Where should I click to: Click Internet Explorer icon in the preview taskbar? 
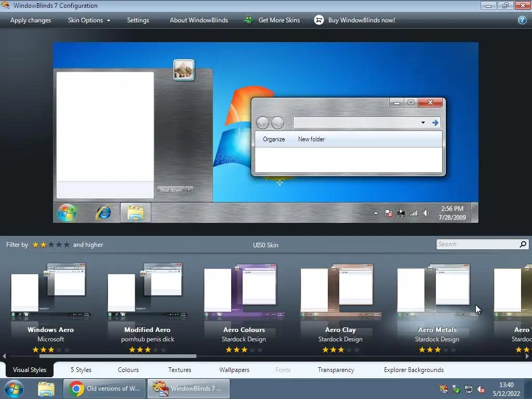103,212
